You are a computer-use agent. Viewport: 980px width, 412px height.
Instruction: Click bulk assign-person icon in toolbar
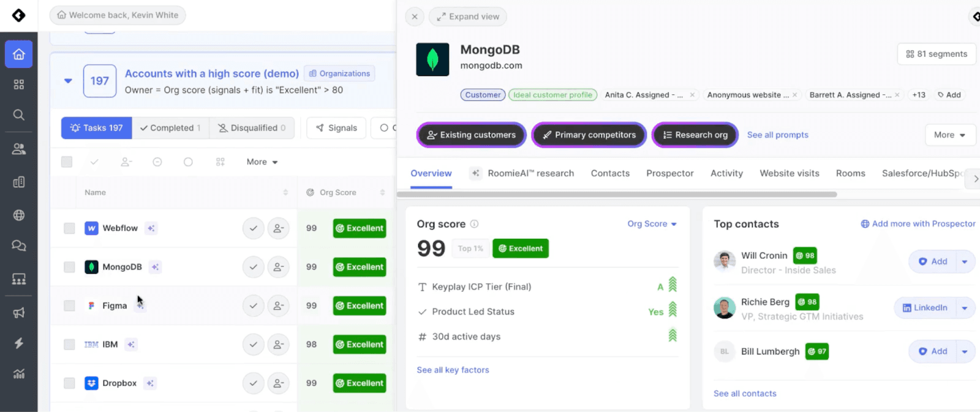(126, 162)
